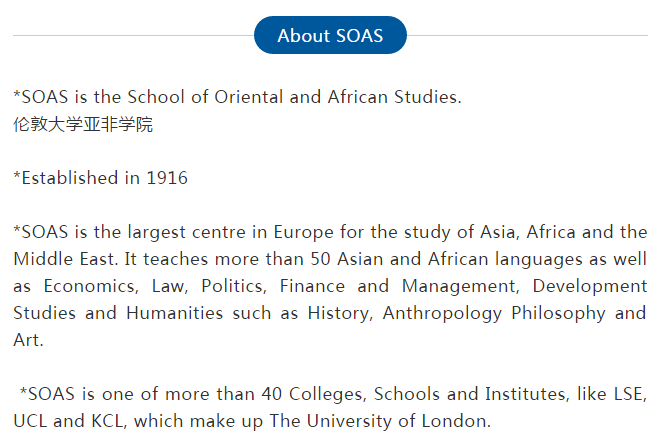Click the word Anthropology

[442, 314]
